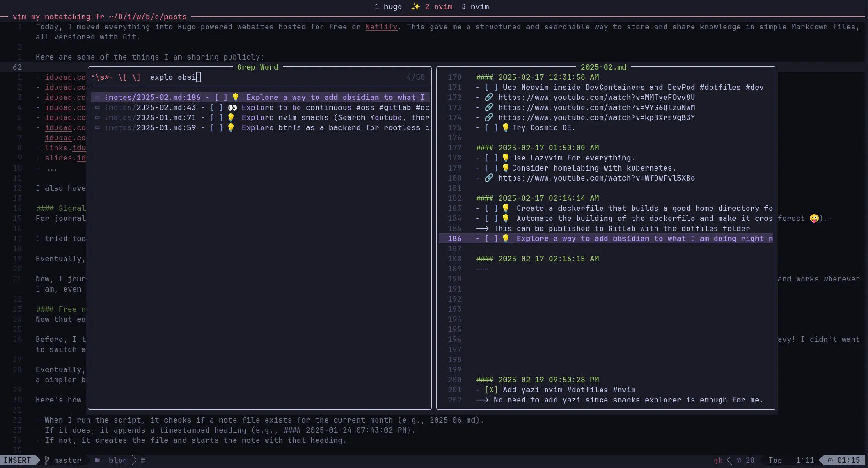Click the 4/58 result counter
The image size is (868, 468).
[415, 77]
